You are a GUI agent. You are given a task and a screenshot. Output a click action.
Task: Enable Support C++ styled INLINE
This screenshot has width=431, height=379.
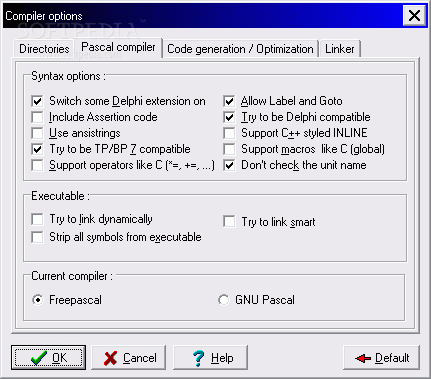(x=229, y=133)
